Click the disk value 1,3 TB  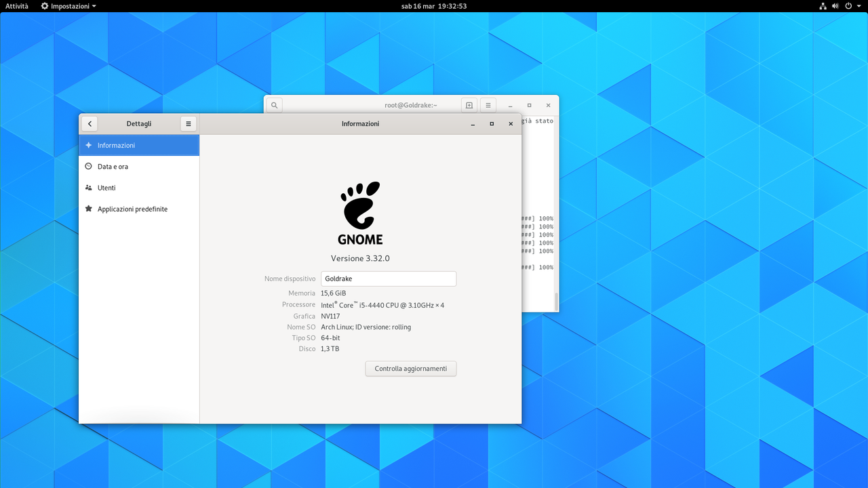(x=330, y=349)
